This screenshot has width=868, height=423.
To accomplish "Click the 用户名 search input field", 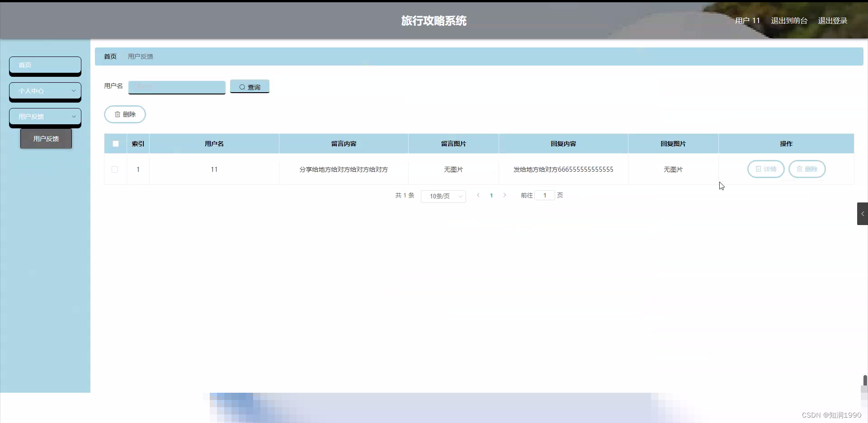I will click(177, 87).
